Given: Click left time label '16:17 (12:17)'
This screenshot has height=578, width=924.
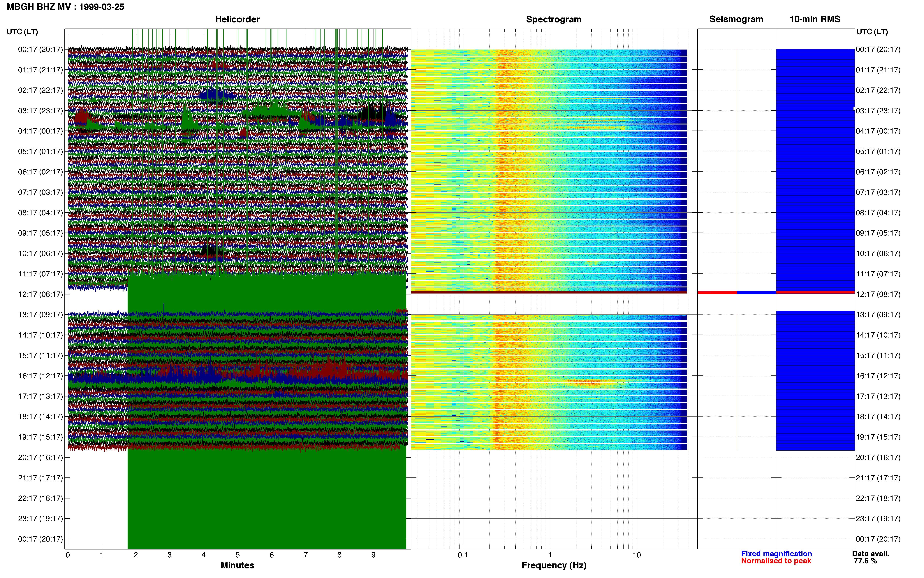Looking at the screenshot, I should click(40, 376).
